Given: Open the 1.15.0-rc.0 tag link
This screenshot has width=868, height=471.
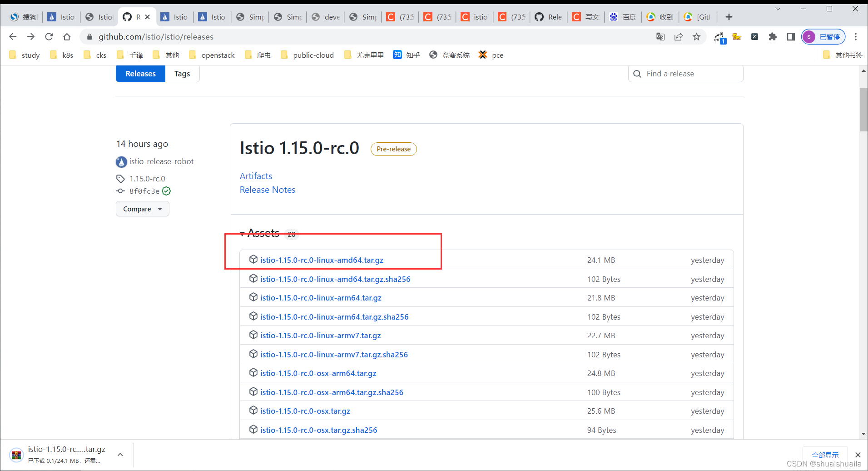Looking at the screenshot, I should pos(147,179).
